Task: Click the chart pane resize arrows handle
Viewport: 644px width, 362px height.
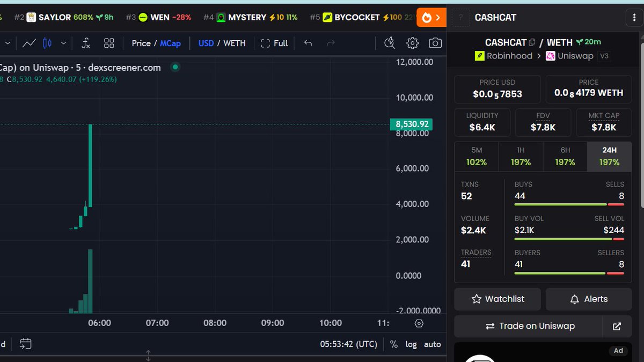Action: (x=149, y=356)
